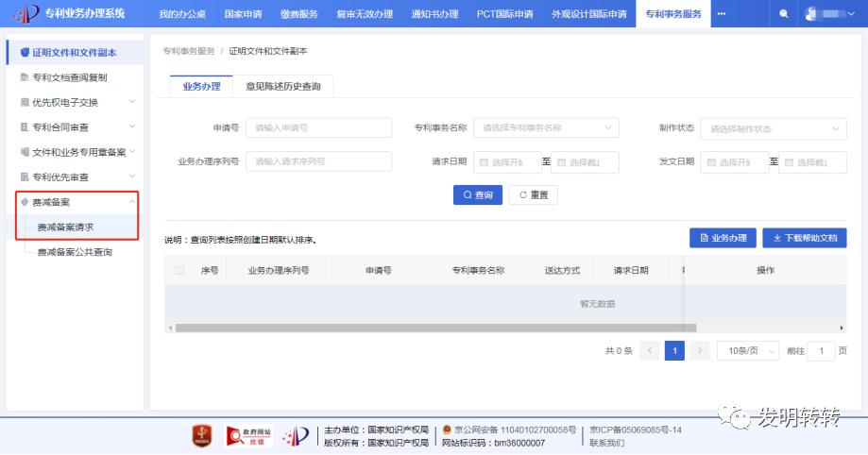The image size is (868, 455).
Task: Open 复审无效办理 in top navigation
Action: 365,14
